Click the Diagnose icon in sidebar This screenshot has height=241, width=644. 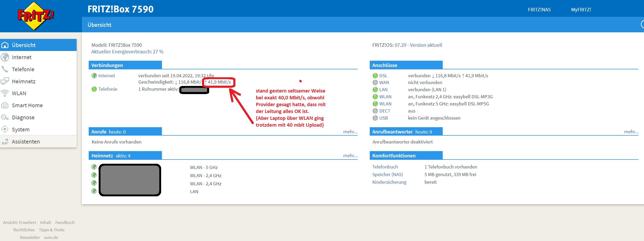tap(5, 117)
